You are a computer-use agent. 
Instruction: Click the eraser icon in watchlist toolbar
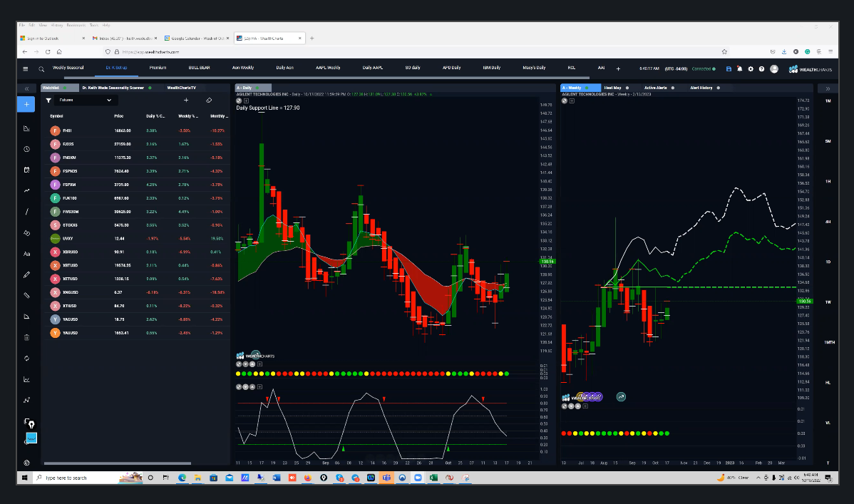pyautogui.click(x=209, y=101)
